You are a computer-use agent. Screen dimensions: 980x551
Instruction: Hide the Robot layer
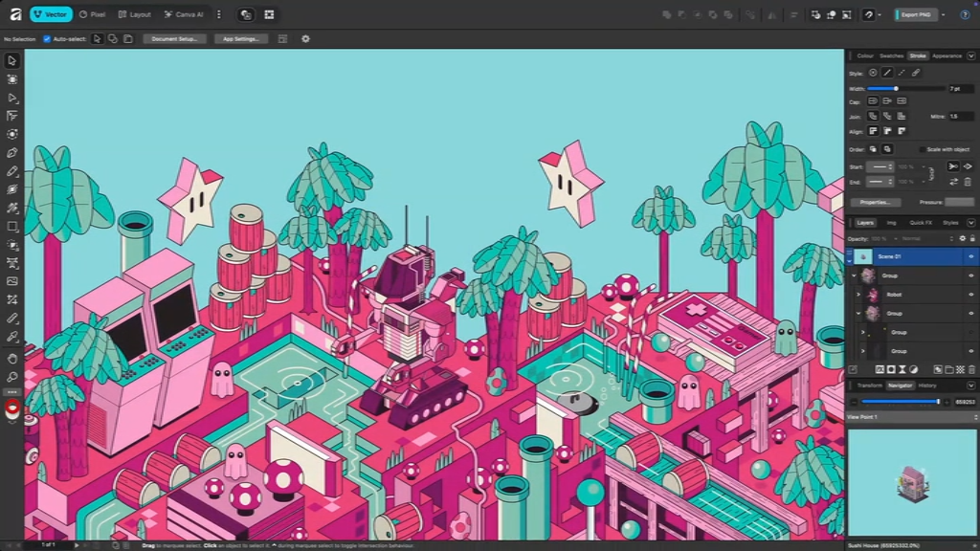971,295
